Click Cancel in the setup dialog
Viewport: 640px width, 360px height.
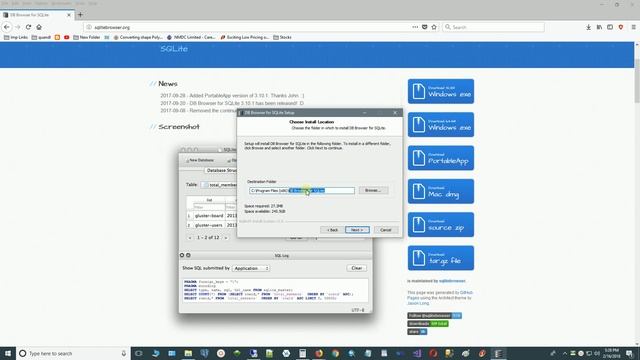click(386, 230)
